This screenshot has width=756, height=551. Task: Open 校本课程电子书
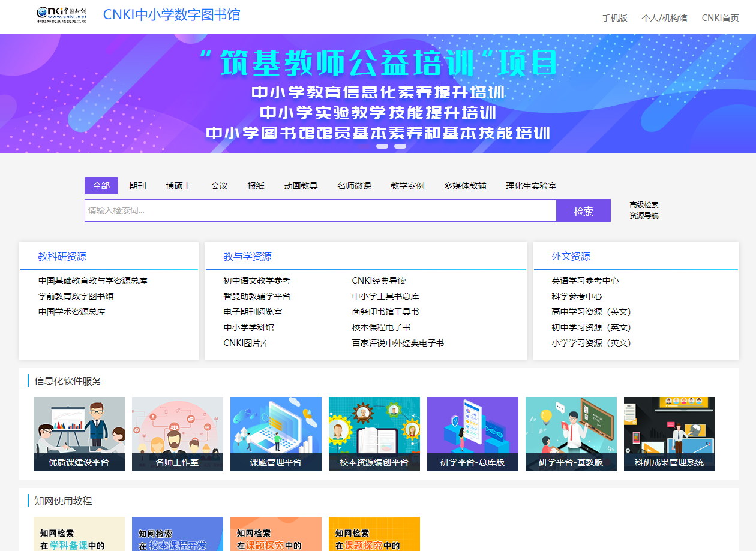pos(381,327)
